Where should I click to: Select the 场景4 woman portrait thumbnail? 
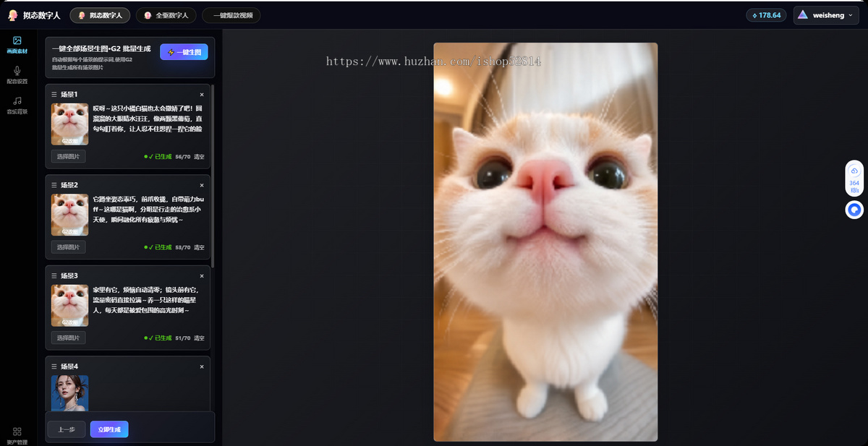coord(69,393)
